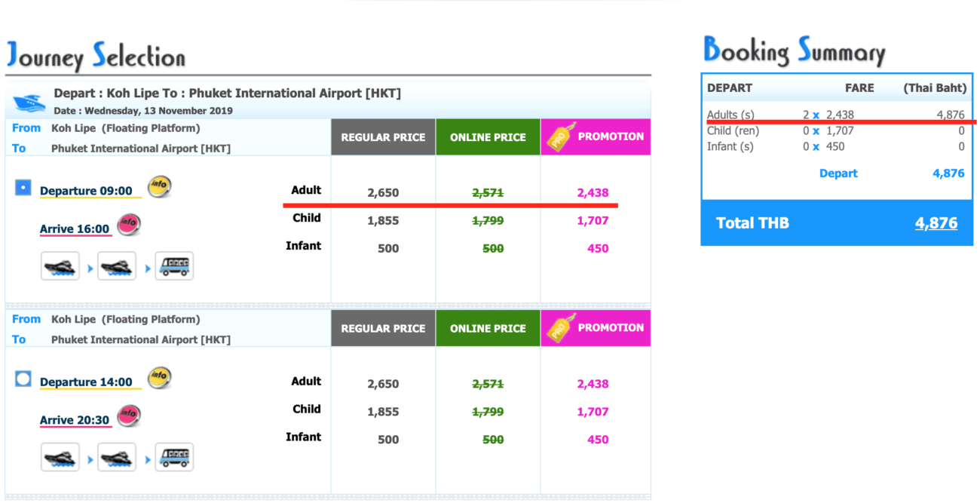980x503 pixels.
Task: Open the Arrive 20:30 link
Action: pyautogui.click(x=75, y=420)
